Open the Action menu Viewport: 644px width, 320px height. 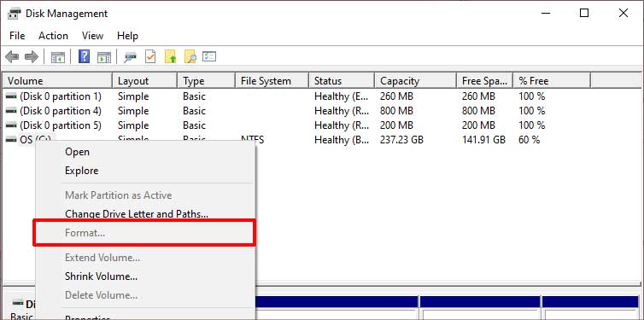click(54, 36)
